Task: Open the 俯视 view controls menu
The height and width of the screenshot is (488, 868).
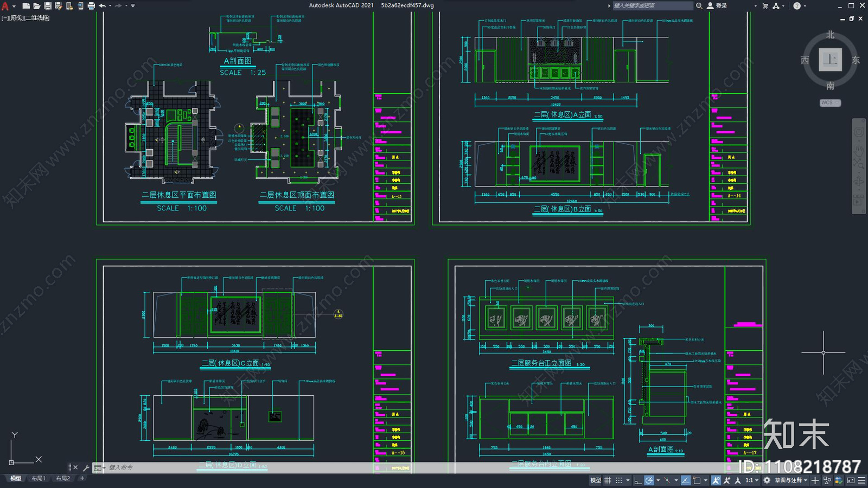Action: [x=16, y=18]
